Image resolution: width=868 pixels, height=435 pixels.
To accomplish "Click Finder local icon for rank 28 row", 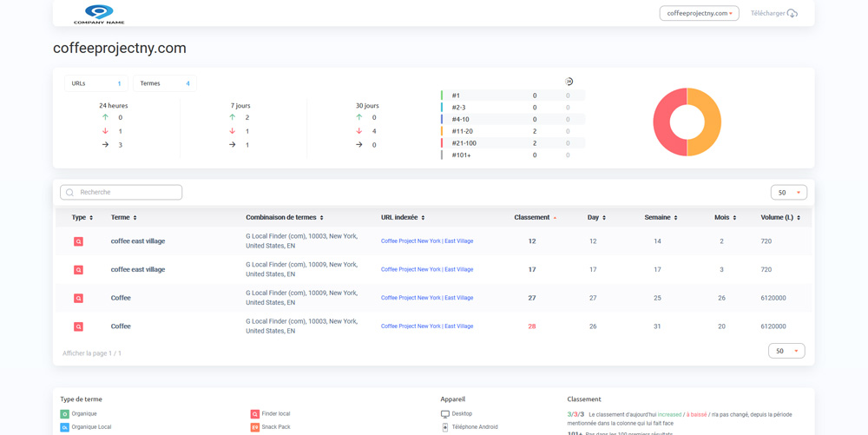I will click(x=79, y=326).
